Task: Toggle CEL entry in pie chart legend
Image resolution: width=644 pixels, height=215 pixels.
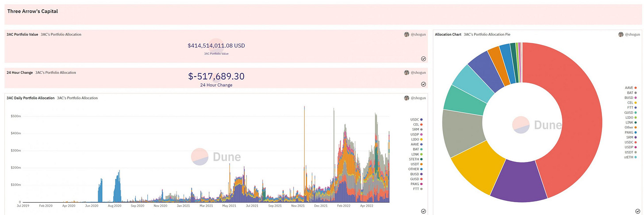Action: pyautogui.click(x=632, y=102)
